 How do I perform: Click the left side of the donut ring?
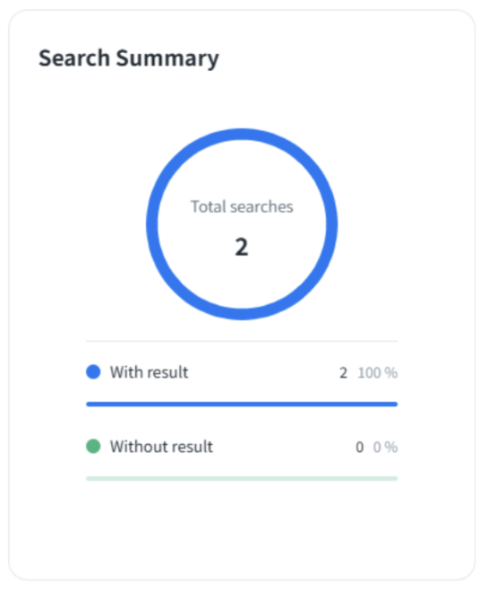152,224
